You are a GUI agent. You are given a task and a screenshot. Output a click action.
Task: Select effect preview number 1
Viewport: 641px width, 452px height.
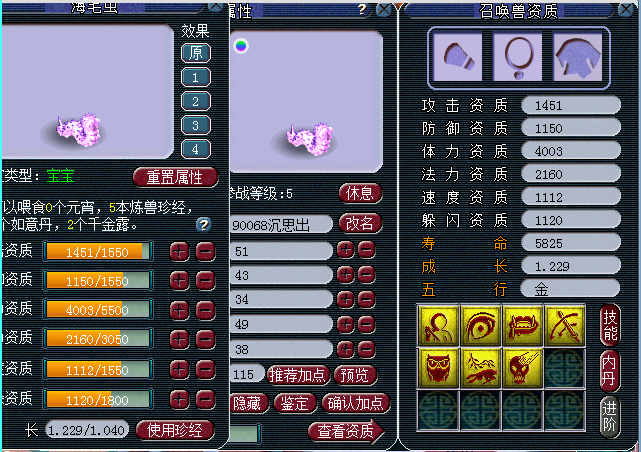pyautogui.click(x=196, y=77)
